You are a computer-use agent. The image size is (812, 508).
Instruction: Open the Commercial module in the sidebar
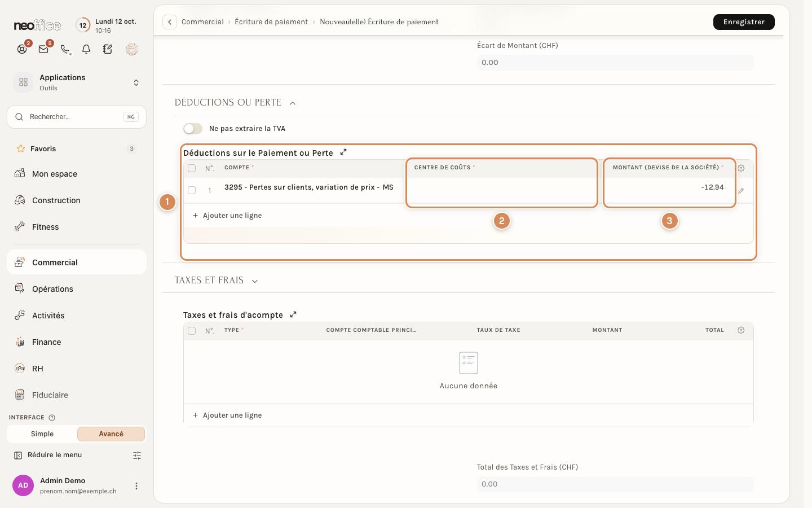[77, 262]
